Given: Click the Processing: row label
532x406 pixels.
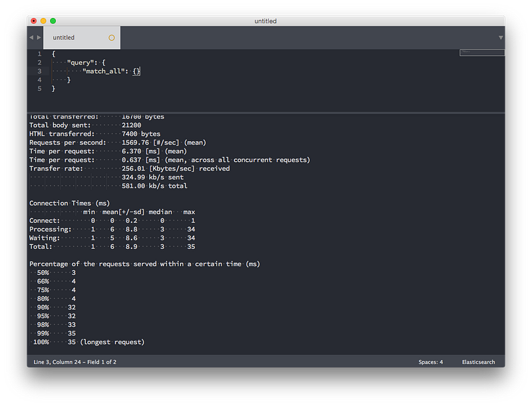Looking at the screenshot, I should 51,230.
